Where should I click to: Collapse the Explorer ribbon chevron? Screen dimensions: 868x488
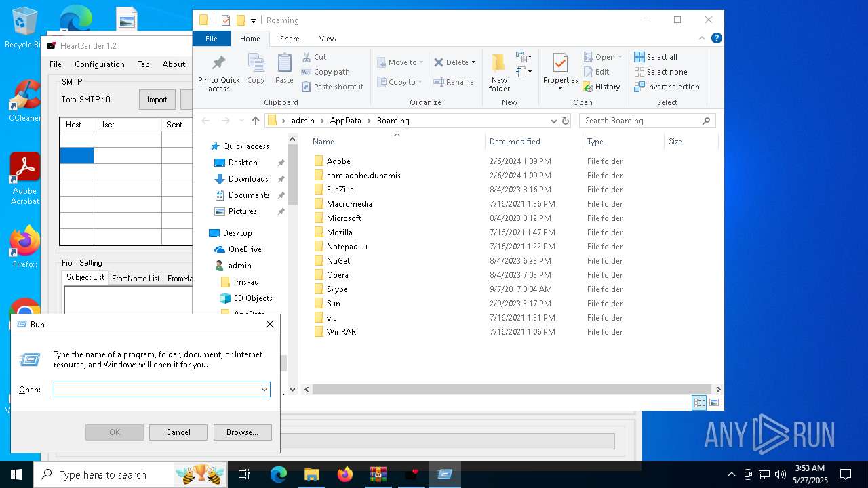point(702,39)
